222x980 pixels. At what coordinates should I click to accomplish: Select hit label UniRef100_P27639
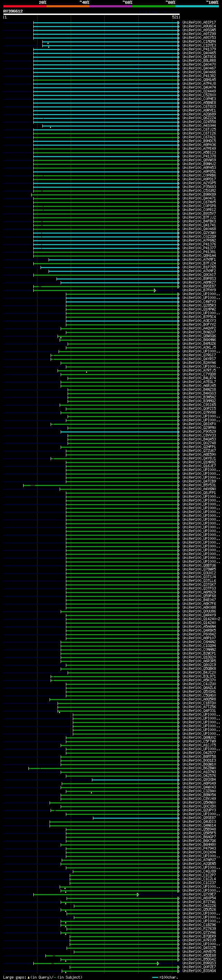click(199, 929)
